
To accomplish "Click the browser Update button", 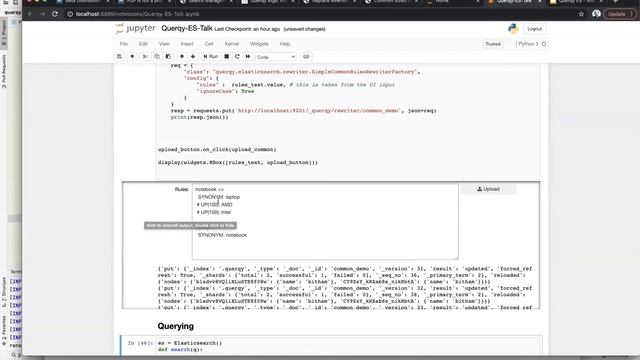I will 619,14.
